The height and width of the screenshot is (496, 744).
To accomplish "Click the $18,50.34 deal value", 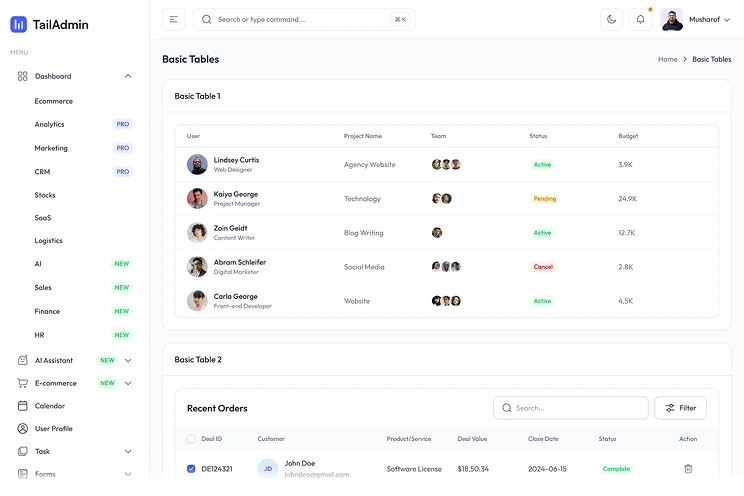I will [x=473, y=469].
